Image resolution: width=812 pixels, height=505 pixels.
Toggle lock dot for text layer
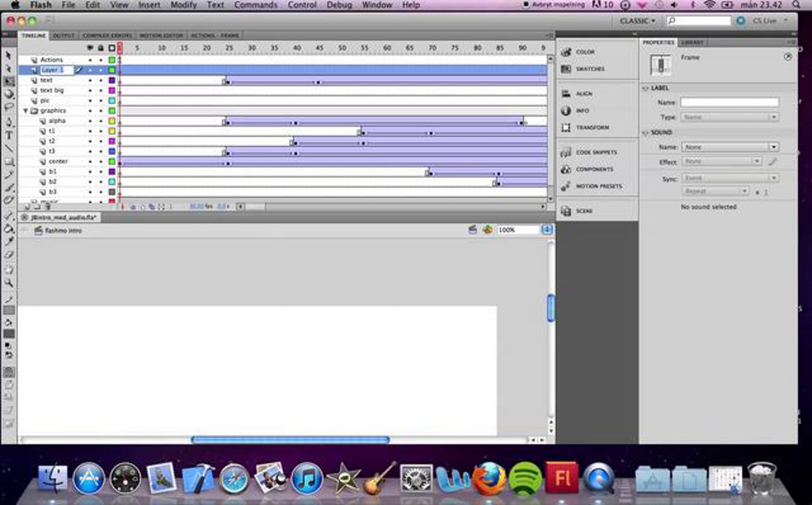[101, 81]
